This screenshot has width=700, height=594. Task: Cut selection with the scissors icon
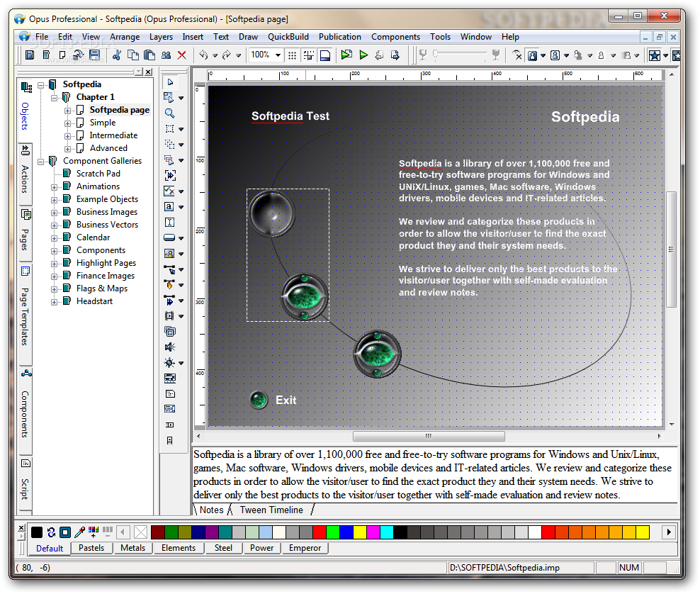[117, 55]
